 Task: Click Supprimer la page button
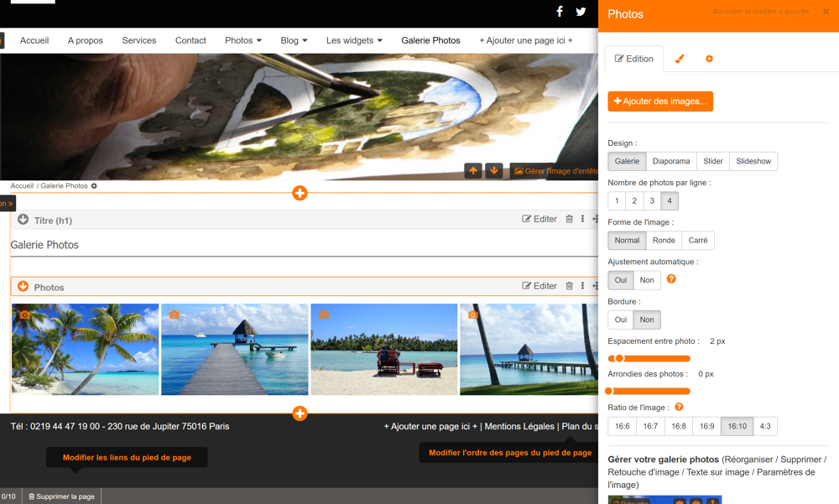(62, 496)
